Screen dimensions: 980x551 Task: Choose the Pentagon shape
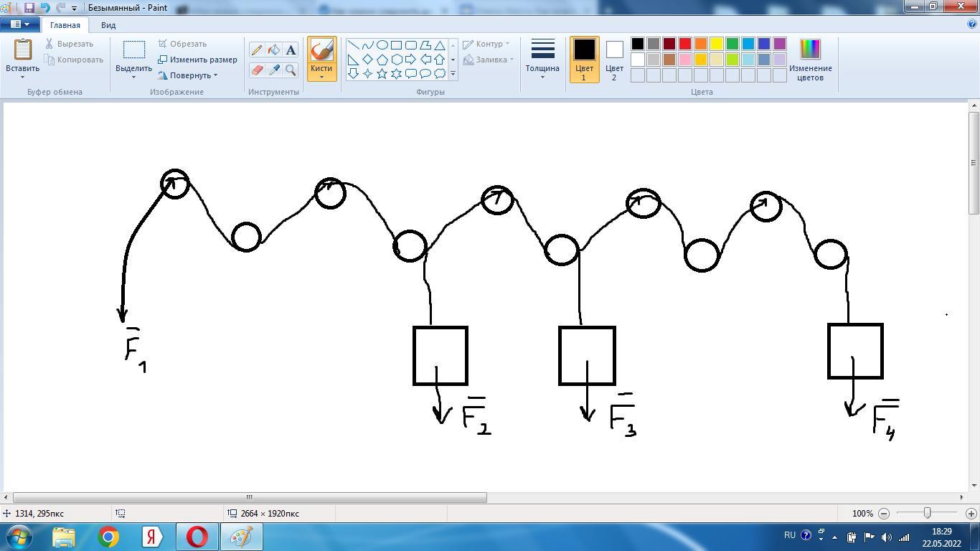tap(382, 60)
